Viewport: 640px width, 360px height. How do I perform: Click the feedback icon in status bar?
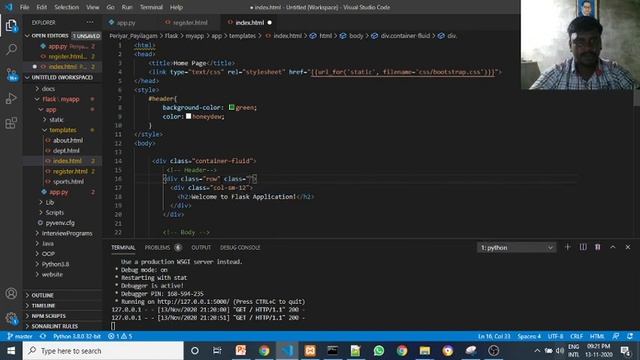616,336
